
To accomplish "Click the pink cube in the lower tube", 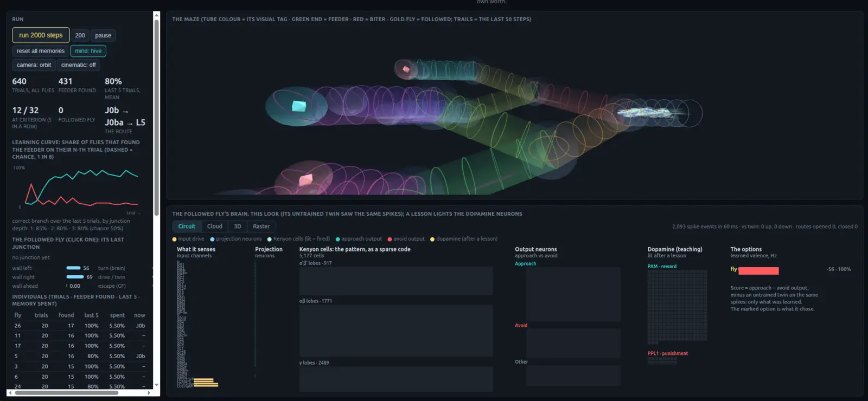I will click(x=307, y=179).
